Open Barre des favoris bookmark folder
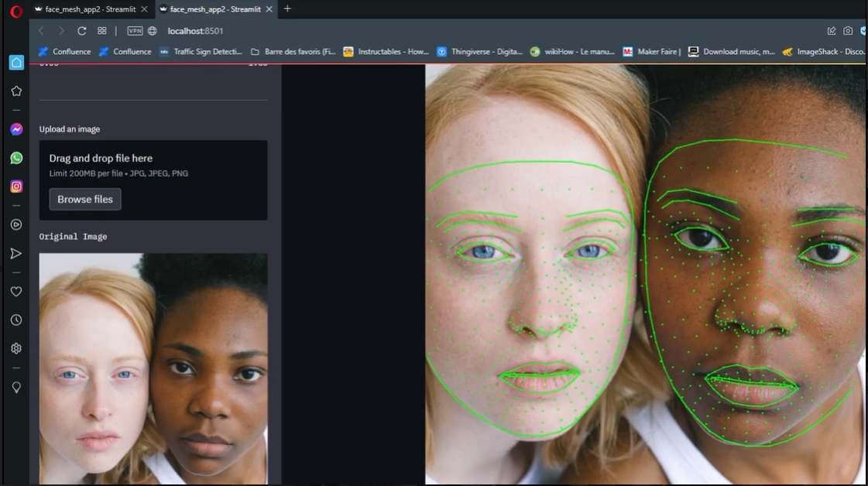 pyautogui.click(x=293, y=52)
